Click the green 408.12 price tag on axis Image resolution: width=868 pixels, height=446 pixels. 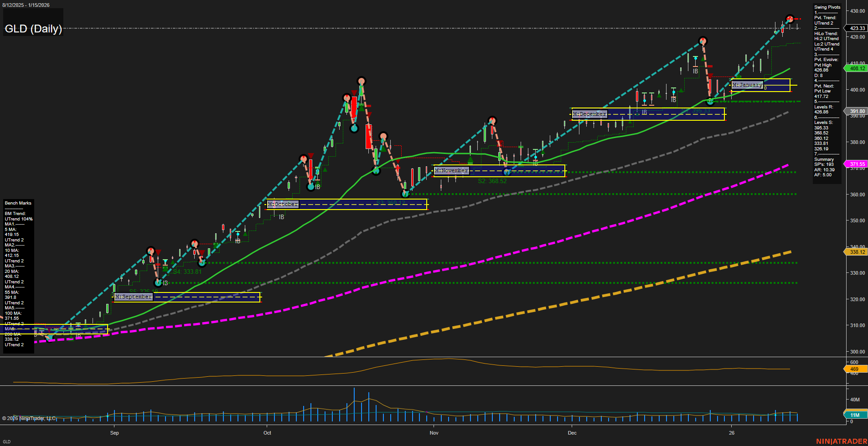tap(856, 68)
